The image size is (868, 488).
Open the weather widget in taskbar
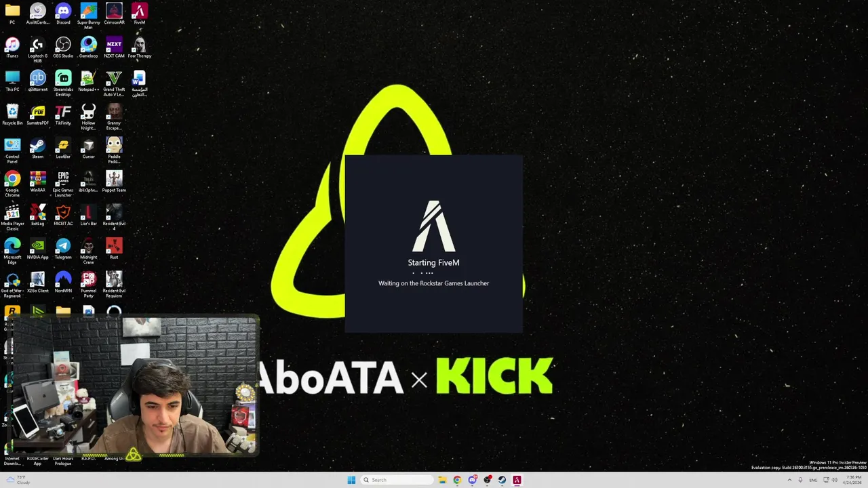click(x=18, y=480)
